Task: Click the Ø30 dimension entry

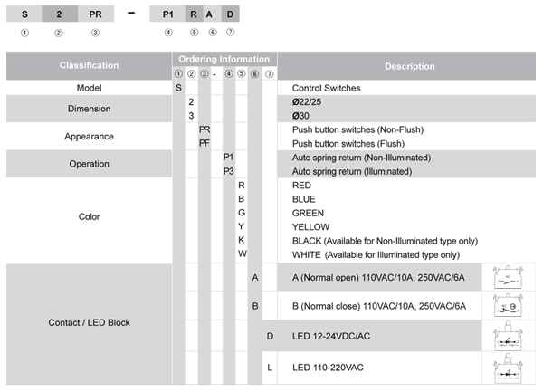Action: click(300, 115)
